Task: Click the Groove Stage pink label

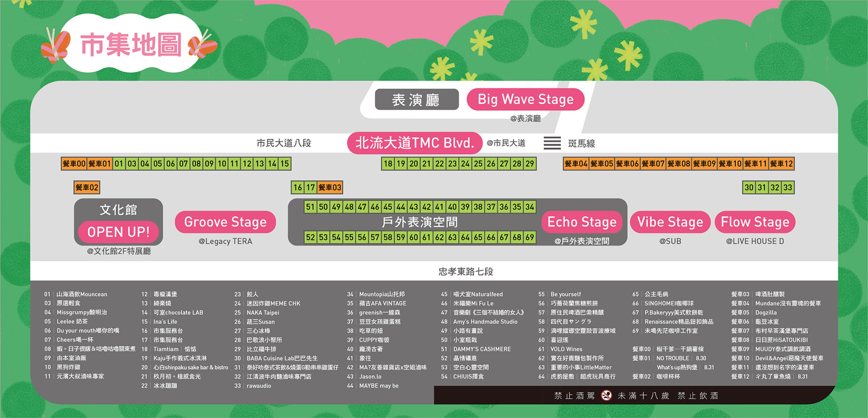Action: [x=225, y=222]
